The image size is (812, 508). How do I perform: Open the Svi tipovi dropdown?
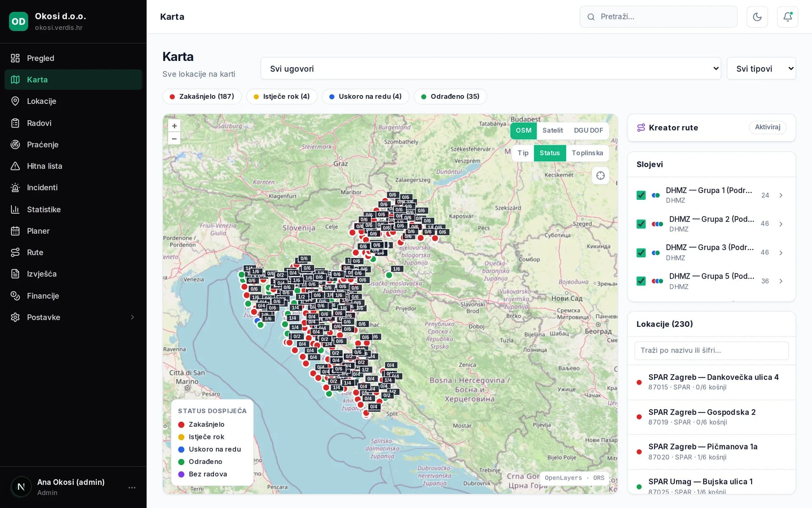(761, 69)
